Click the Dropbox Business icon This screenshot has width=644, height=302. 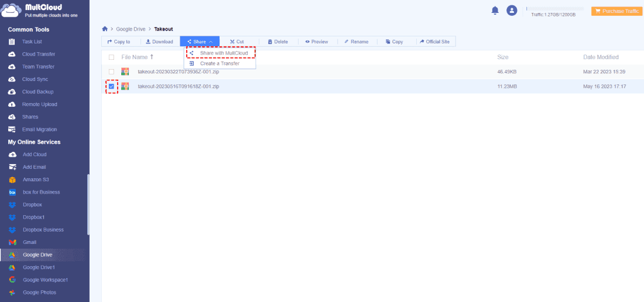pyautogui.click(x=12, y=230)
